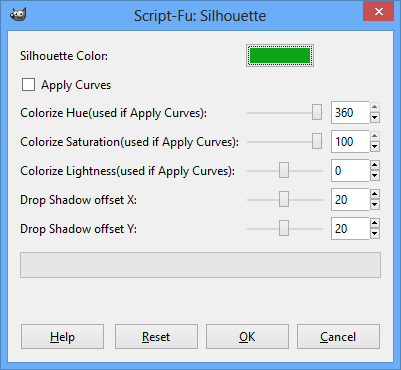This screenshot has width=401, height=370.
Task: Click the Colorize Hue label text
Action: 113,113
